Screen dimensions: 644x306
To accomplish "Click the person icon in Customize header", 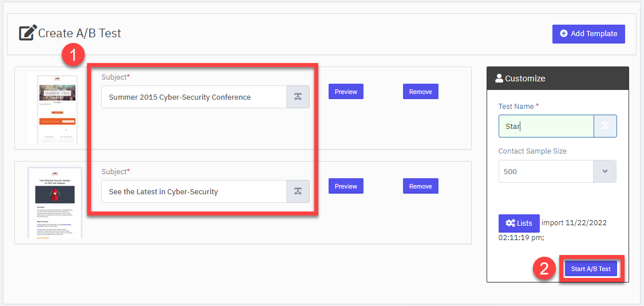I will (x=499, y=78).
